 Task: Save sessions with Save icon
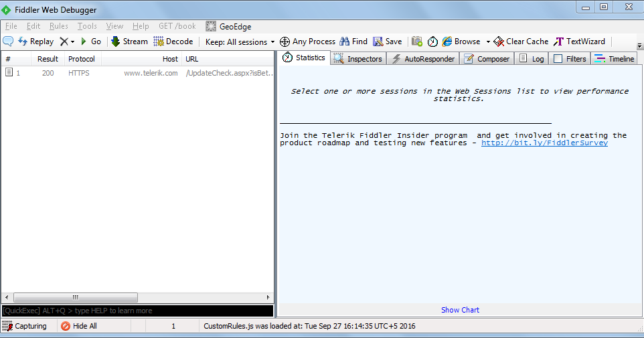coord(388,41)
